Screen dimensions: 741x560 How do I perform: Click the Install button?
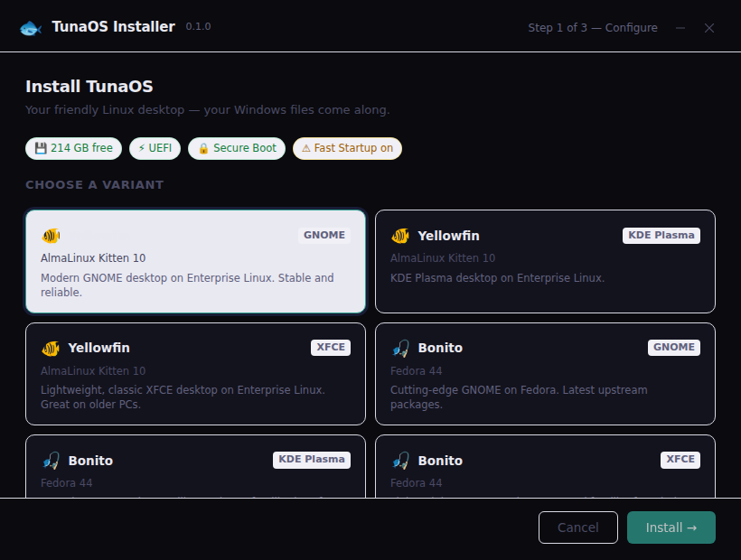tap(671, 527)
